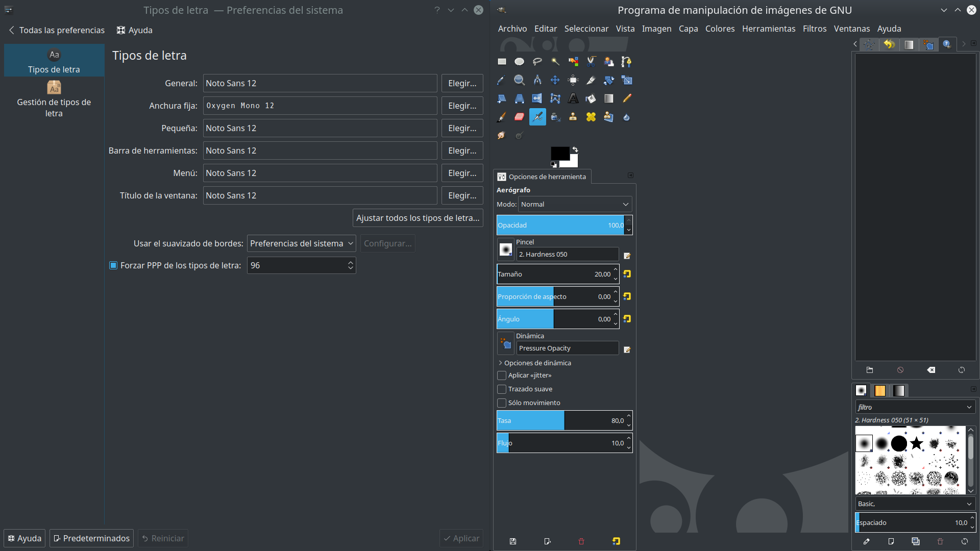The image size is (980, 551).
Task: Select the Scissors Select tool
Action: click(591, 62)
